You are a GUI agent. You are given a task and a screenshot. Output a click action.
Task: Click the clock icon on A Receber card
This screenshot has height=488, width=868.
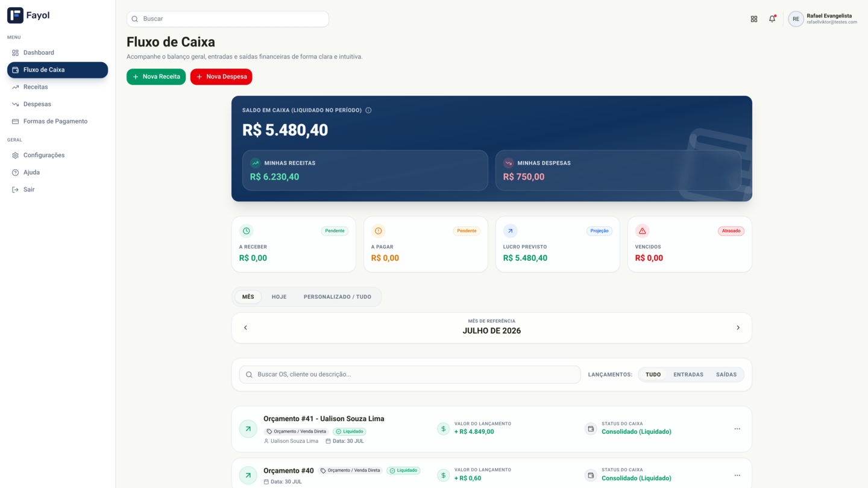[x=246, y=231]
